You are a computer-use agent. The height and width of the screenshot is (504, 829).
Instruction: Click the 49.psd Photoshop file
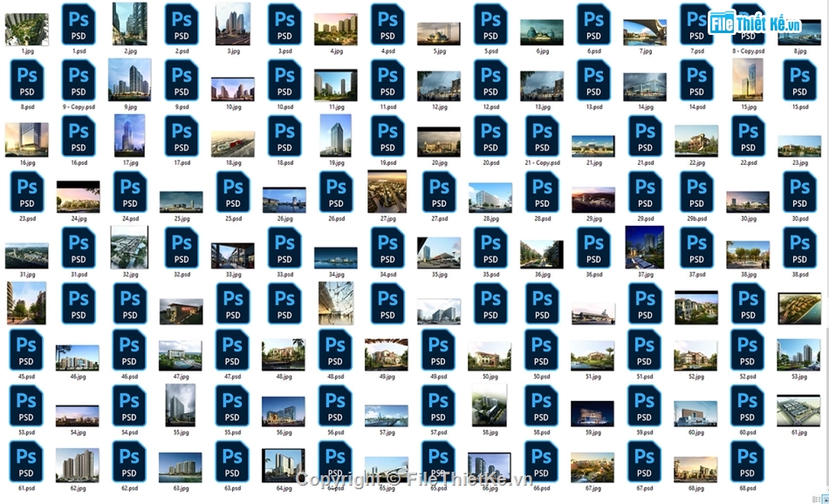438,350
